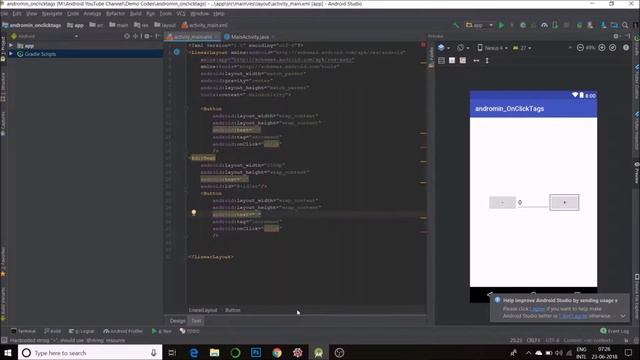Click the minus button in phone preview
This screenshot has width=640, height=360.
coord(502,202)
